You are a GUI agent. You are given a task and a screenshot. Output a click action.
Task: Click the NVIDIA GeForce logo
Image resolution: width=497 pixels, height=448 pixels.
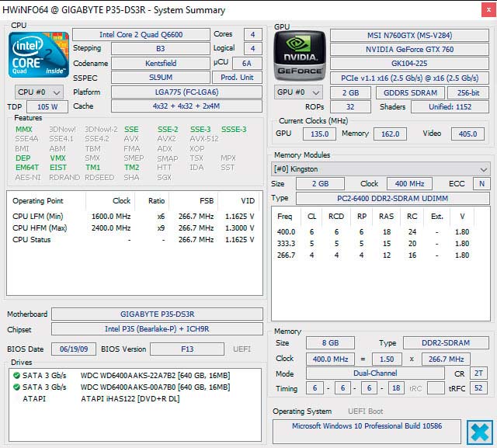pos(300,55)
